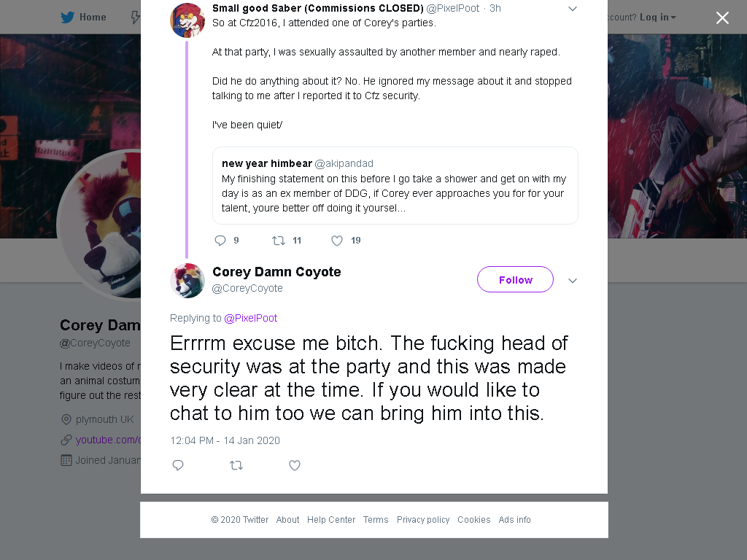View Corey Damn Coyote's avatar in tweet
747x560 pixels.
[x=187, y=281]
